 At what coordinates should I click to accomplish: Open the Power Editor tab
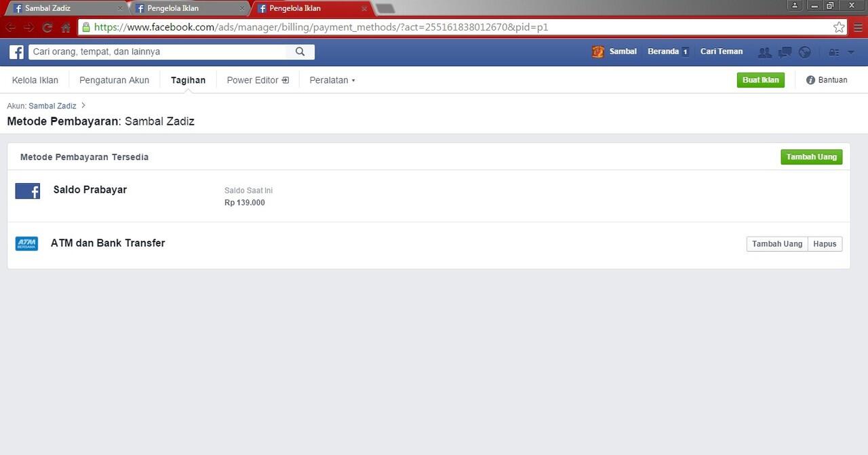(x=258, y=80)
